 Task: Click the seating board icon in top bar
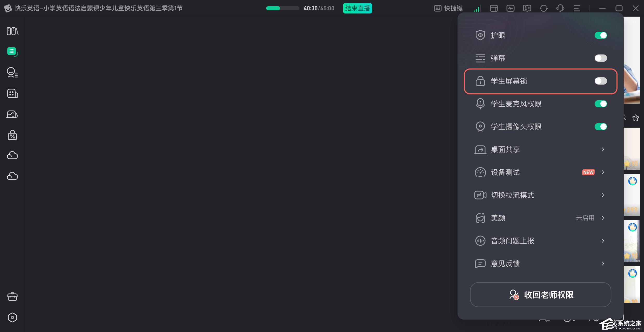pos(527,8)
